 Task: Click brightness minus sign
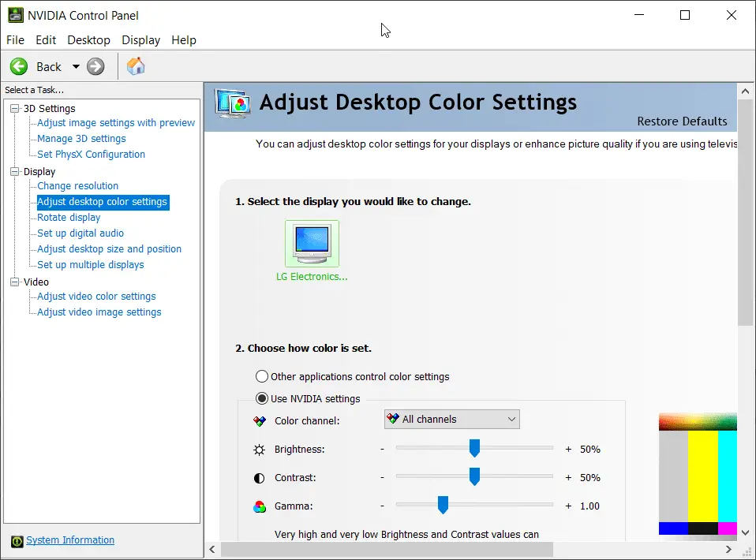pyautogui.click(x=382, y=449)
